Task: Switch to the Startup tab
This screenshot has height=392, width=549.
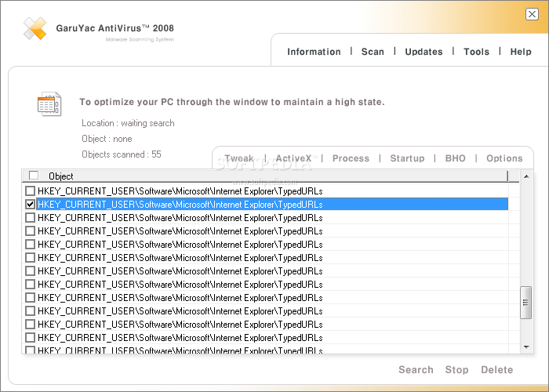Action: tap(407, 158)
